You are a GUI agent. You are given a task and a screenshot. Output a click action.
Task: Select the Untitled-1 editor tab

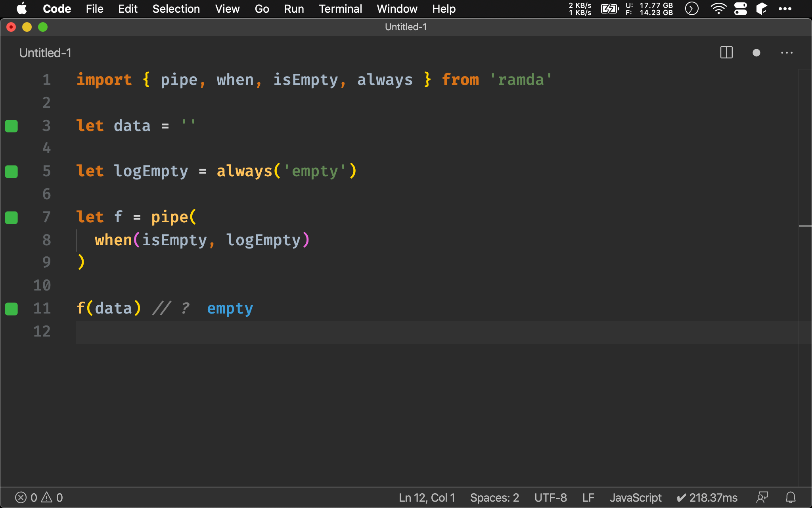45,53
